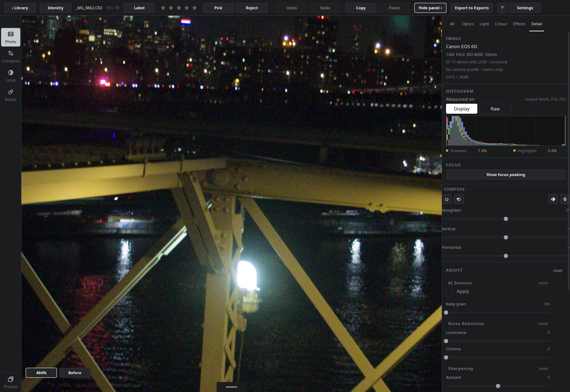
Task: Click the Straighten slider handle
Action: [x=506, y=219]
